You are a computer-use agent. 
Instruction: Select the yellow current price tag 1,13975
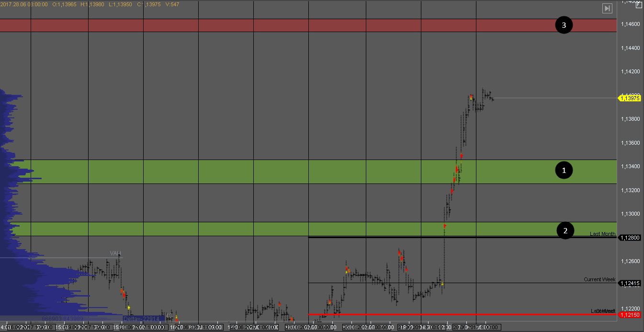(630, 98)
